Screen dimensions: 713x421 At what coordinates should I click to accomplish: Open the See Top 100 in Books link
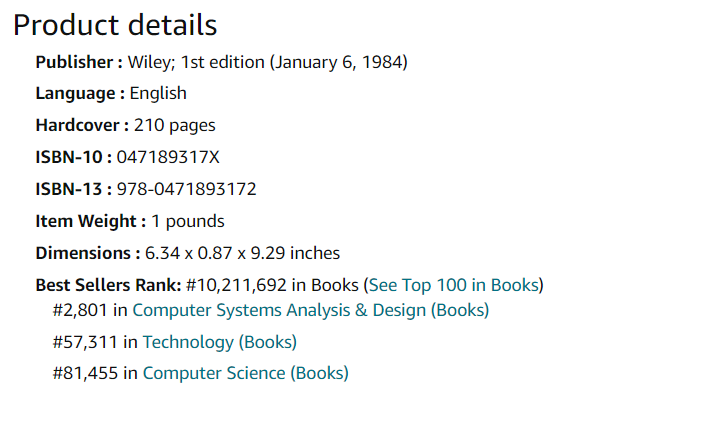(x=454, y=285)
